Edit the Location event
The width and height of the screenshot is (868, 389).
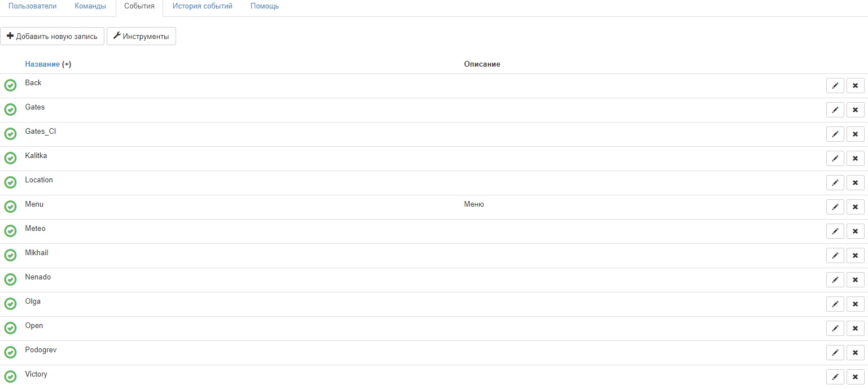[835, 183]
